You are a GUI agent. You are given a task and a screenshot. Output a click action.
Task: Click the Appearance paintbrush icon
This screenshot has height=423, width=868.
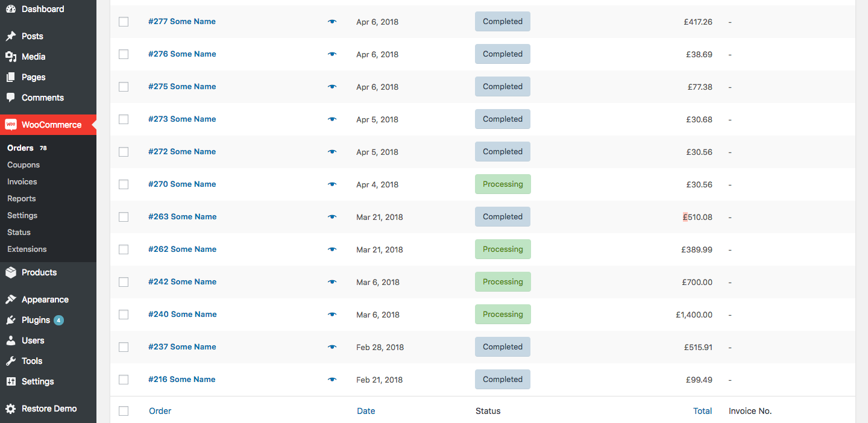point(11,299)
